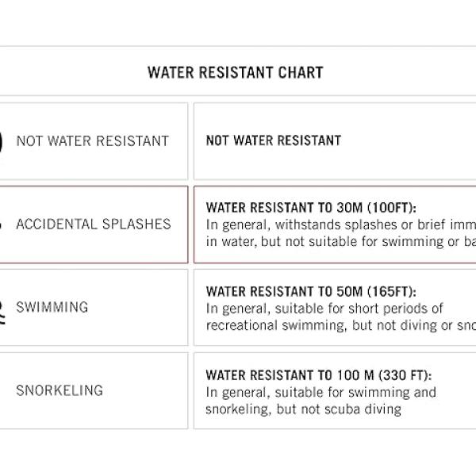476x476 pixels.
Task: Select the Snorkeling label
Action: (59, 390)
